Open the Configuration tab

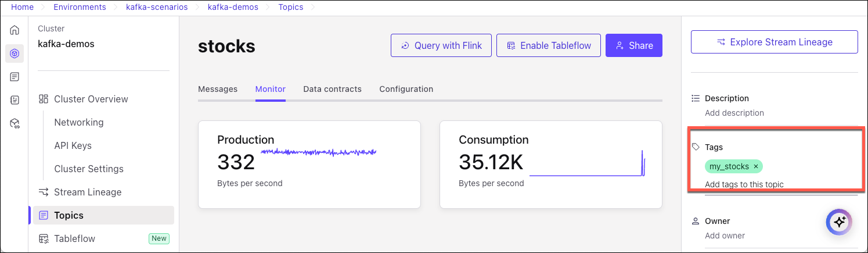click(406, 89)
